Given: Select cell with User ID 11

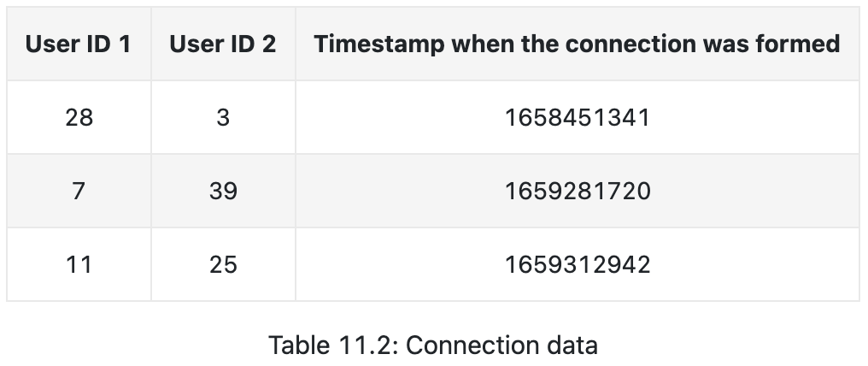Looking at the screenshot, I should pos(79,265).
